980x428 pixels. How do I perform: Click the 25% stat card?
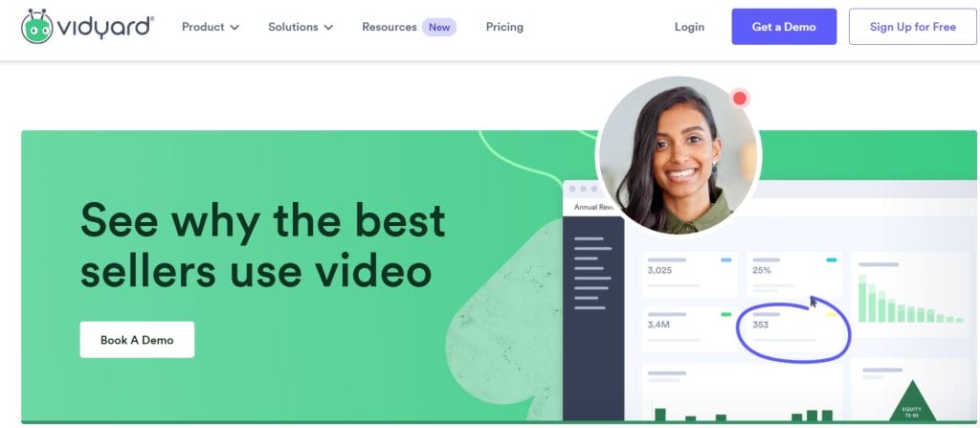click(x=794, y=274)
